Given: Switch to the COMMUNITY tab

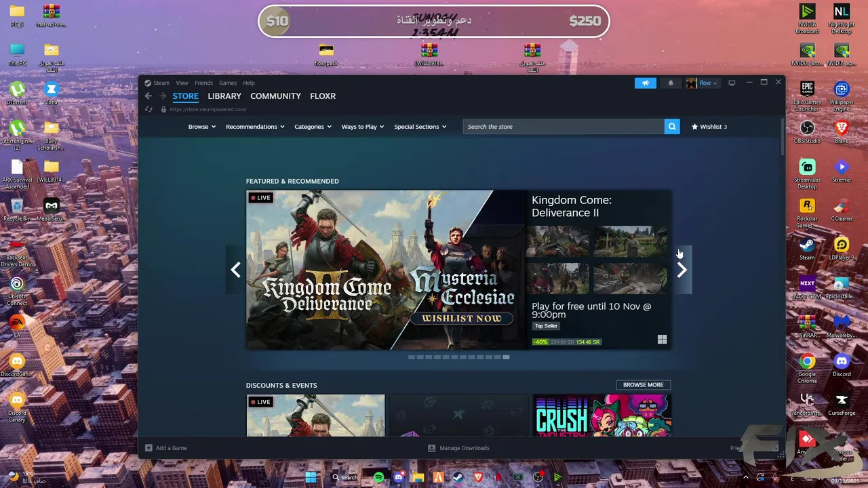Looking at the screenshot, I should [x=275, y=96].
